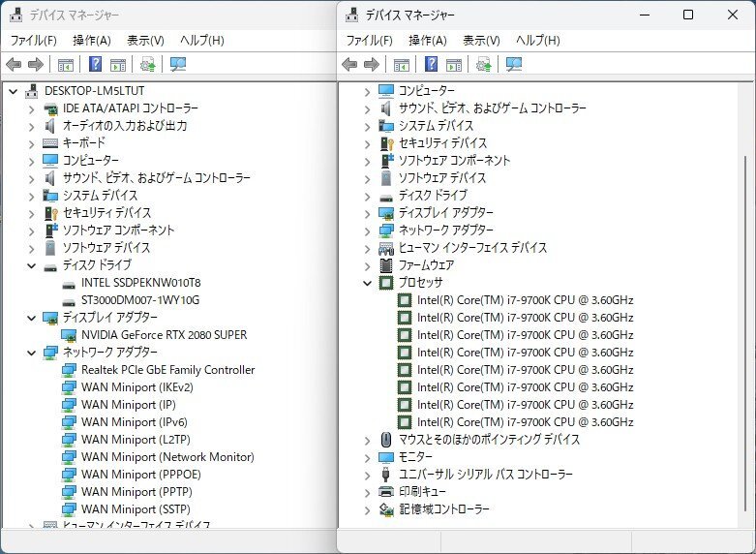Collapse ディスク ドライブ in left window
The image size is (756, 554).
31,265
